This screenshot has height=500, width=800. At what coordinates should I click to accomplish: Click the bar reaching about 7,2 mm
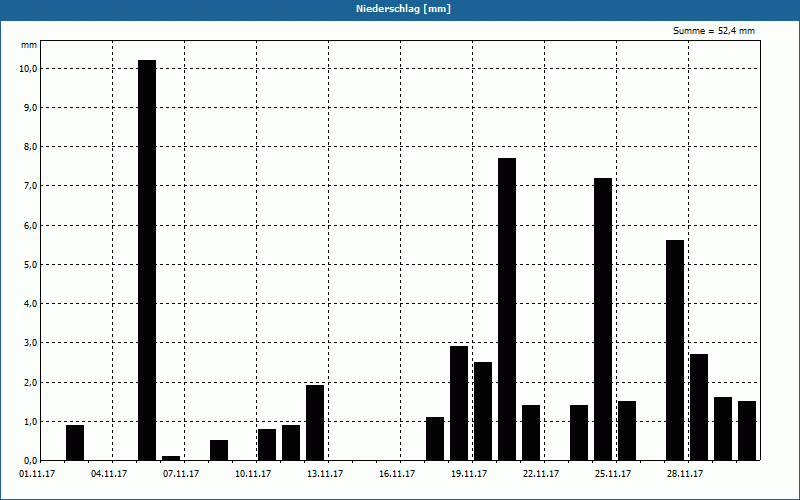click(603, 319)
